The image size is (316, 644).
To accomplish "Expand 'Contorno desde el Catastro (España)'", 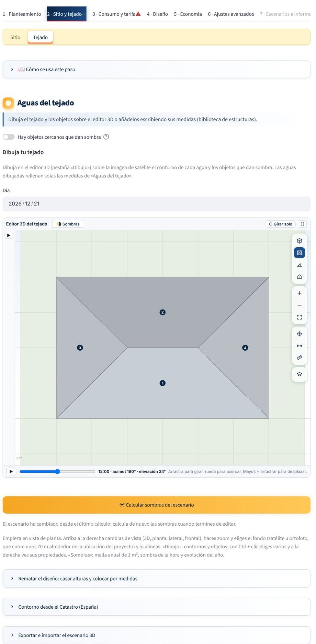I will pos(156,607).
